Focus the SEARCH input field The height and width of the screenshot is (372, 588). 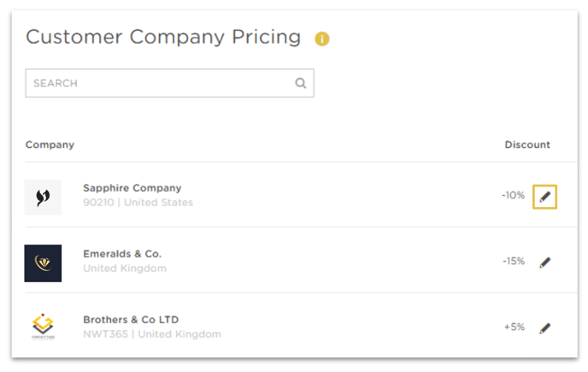click(x=169, y=83)
